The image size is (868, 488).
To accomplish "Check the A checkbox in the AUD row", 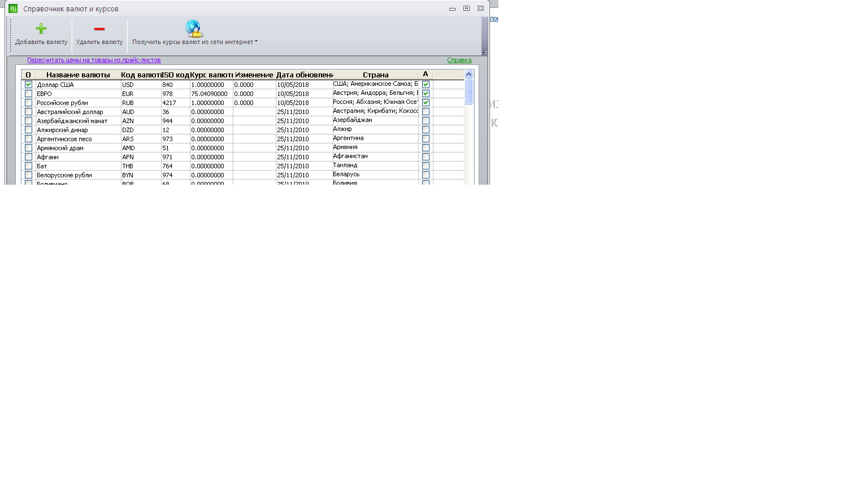I will (x=426, y=111).
